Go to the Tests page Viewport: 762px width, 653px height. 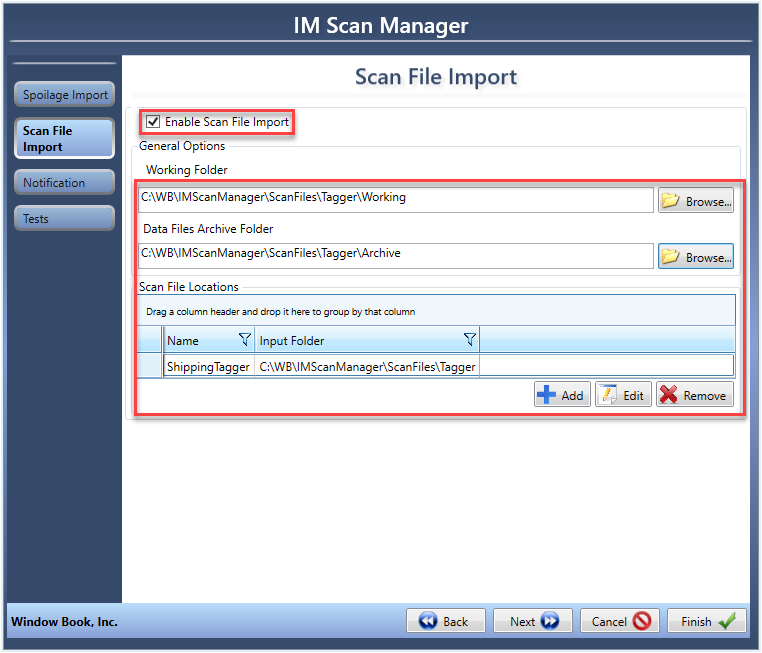(x=65, y=218)
